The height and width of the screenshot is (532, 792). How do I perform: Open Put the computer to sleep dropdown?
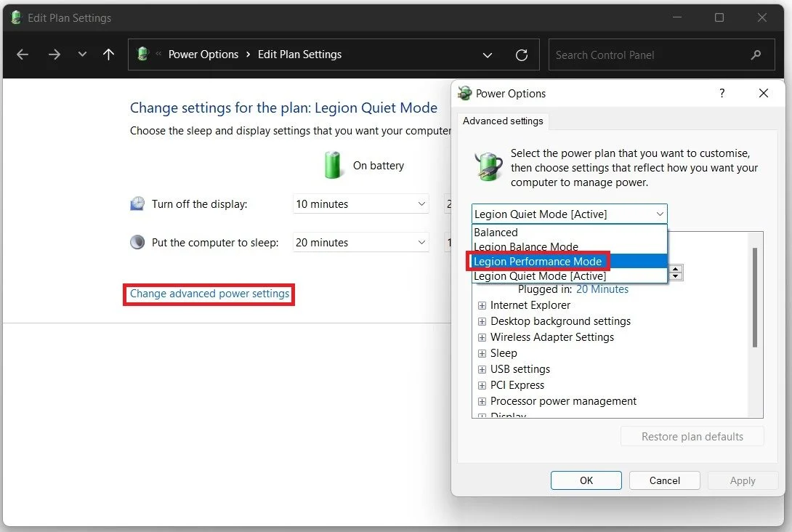[360, 243]
